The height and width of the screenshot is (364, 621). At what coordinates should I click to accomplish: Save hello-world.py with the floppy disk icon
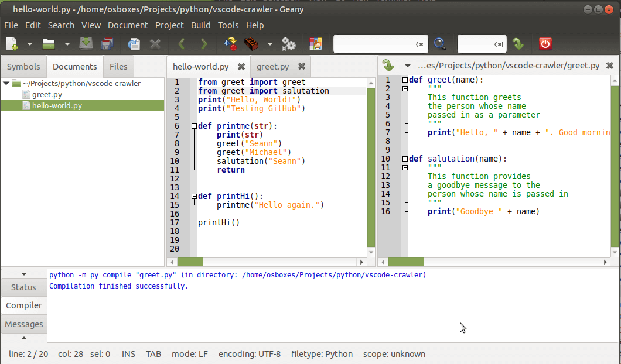(x=87, y=44)
